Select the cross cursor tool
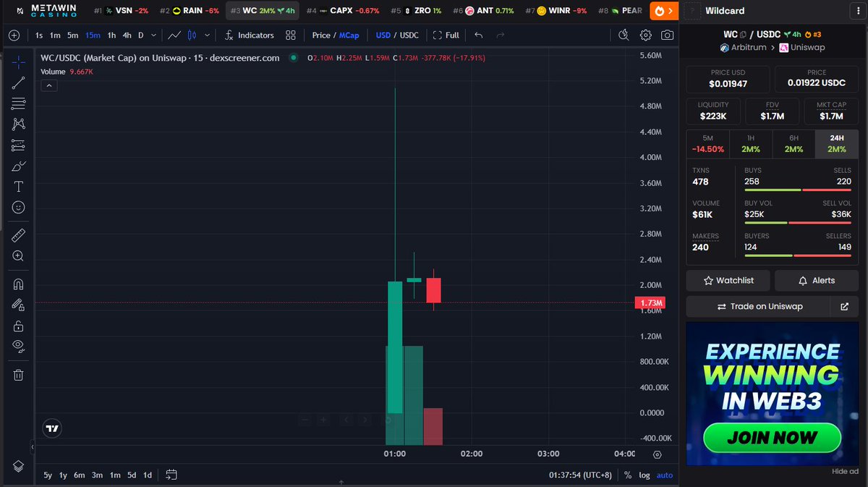This screenshot has height=487, width=868. click(20, 62)
